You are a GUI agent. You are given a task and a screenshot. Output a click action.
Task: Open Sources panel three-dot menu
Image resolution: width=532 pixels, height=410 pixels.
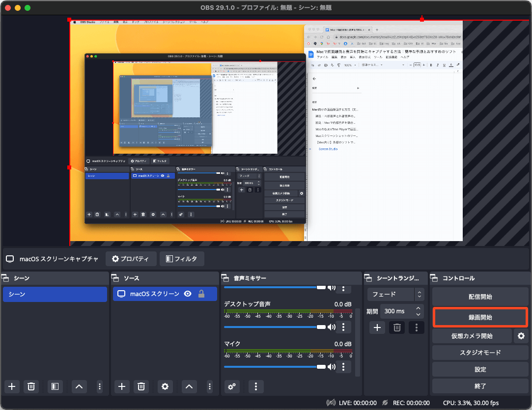pyautogui.click(x=210, y=386)
